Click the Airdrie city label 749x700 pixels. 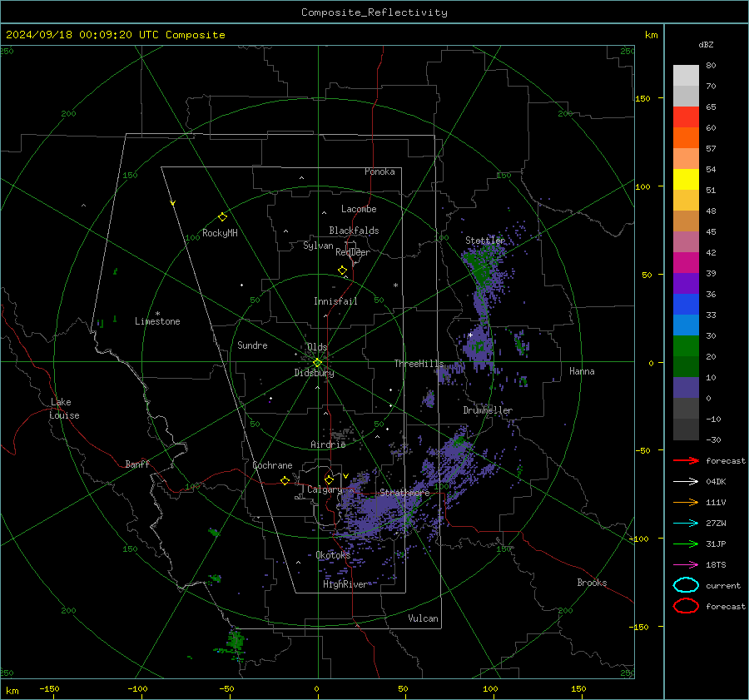tap(328, 444)
